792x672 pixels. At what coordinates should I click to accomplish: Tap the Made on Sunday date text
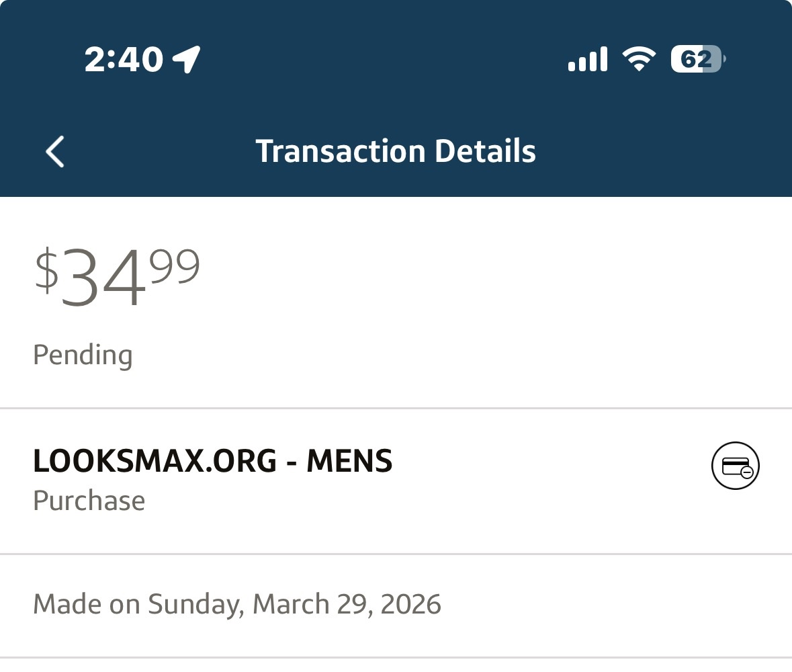tap(236, 604)
